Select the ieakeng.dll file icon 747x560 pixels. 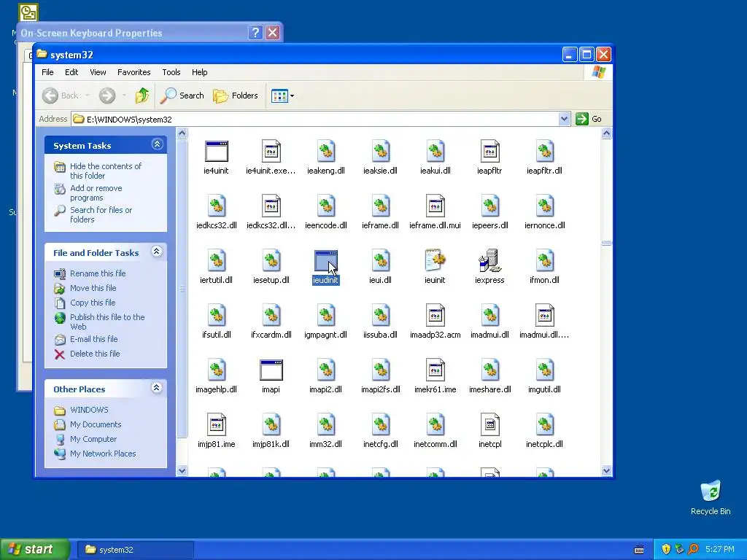pos(326,152)
